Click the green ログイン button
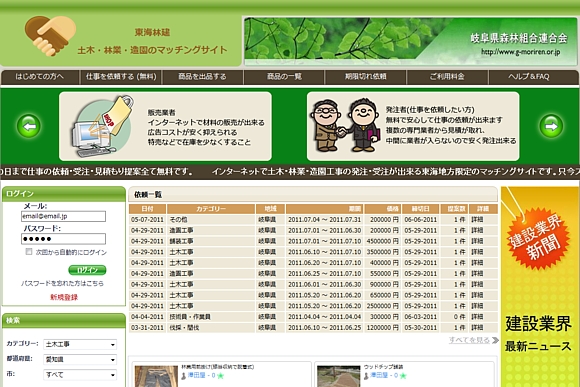This screenshot has height=387, width=580. pyautogui.click(x=87, y=270)
